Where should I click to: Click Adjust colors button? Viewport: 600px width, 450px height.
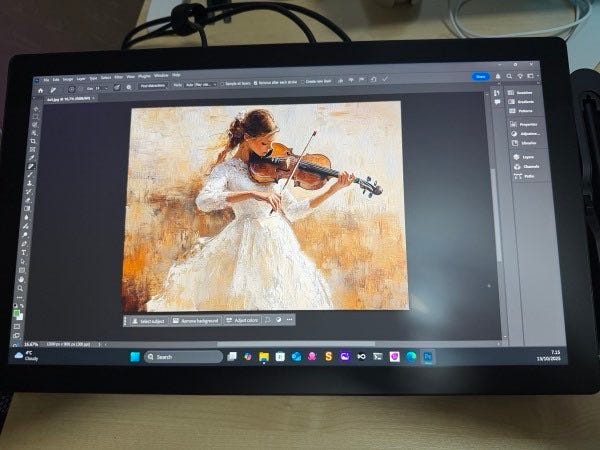pos(242,320)
